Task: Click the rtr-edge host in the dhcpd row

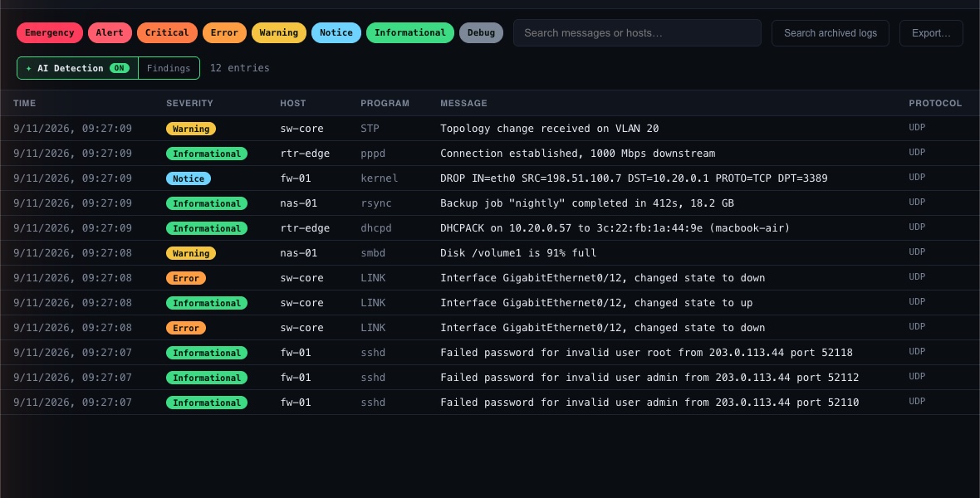Action: [304, 228]
